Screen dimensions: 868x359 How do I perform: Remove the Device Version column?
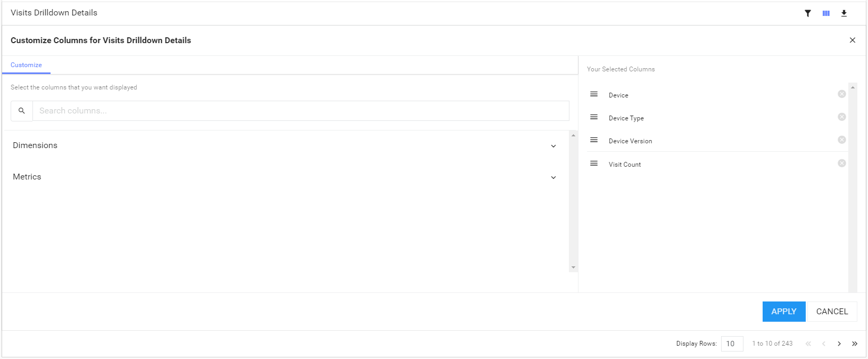tap(842, 140)
